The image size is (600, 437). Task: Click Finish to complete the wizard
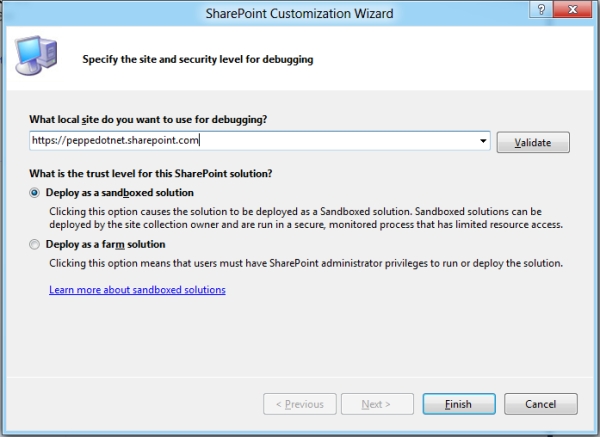click(x=459, y=404)
